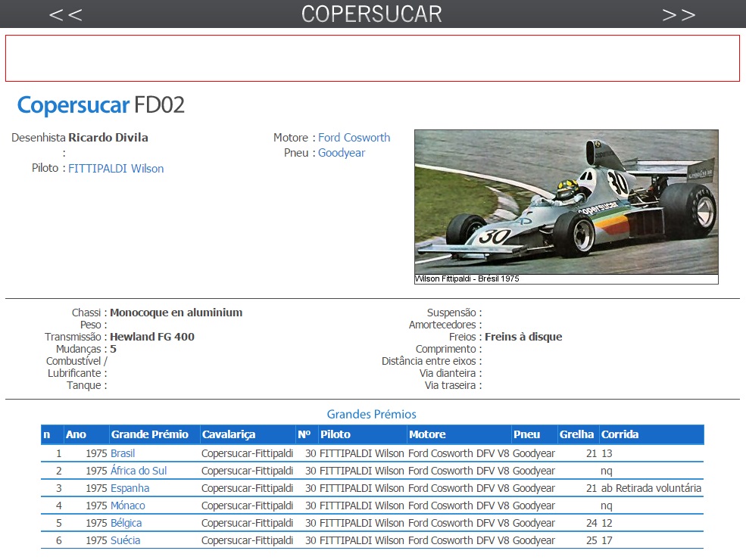Click 'Hewland FG 400' transmission value
The height and width of the screenshot is (560, 746).
[152, 337]
